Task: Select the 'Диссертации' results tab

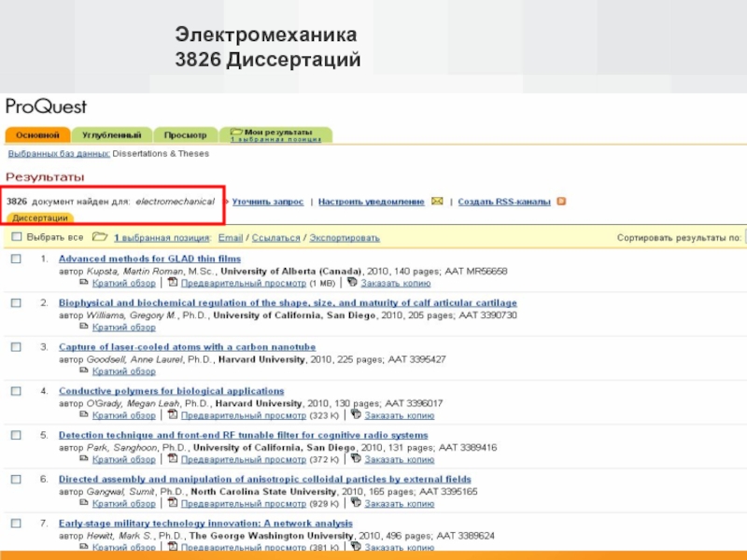Action: pos(39,218)
